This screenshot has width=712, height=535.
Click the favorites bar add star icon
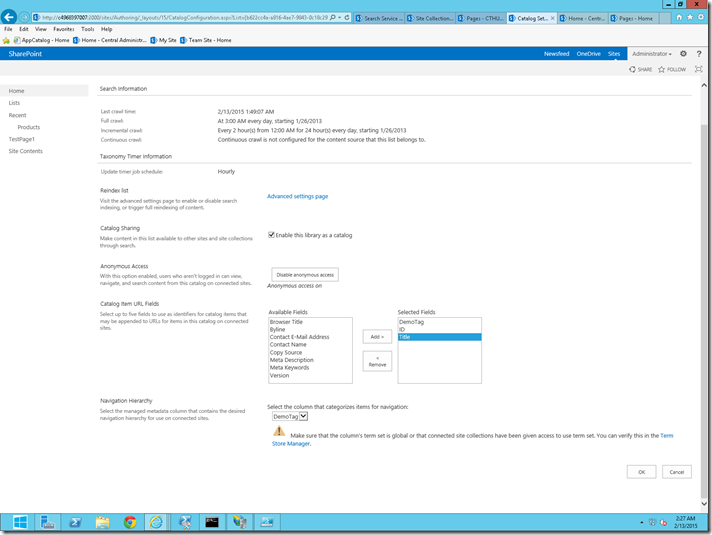tap(6, 40)
